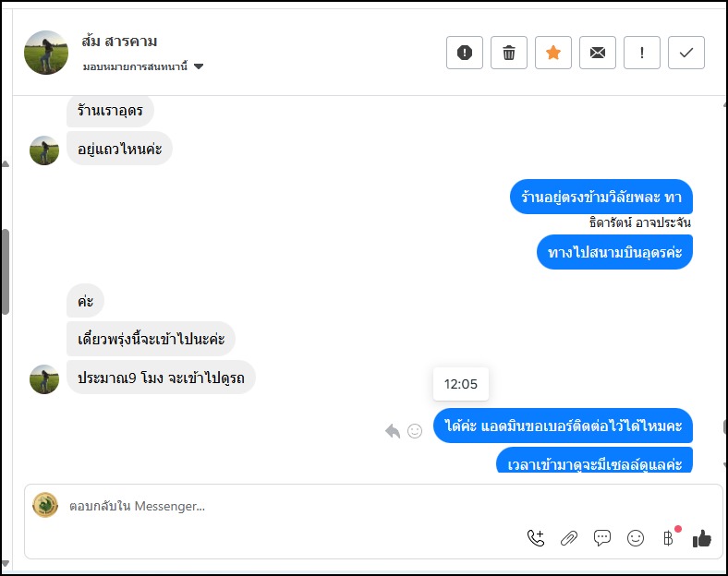Click the left chat scrollbar thumb

pyautogui.click(x=6, y=272)
